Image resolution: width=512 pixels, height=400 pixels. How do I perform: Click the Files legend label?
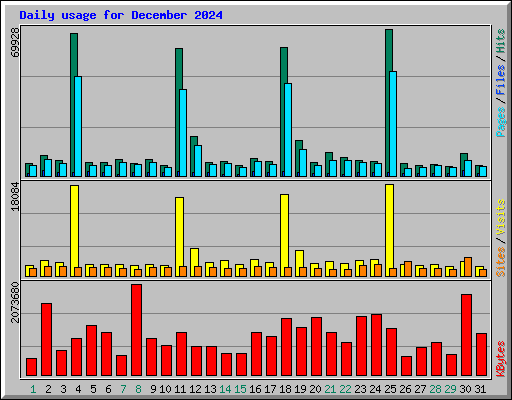click(x=500, y=79)
